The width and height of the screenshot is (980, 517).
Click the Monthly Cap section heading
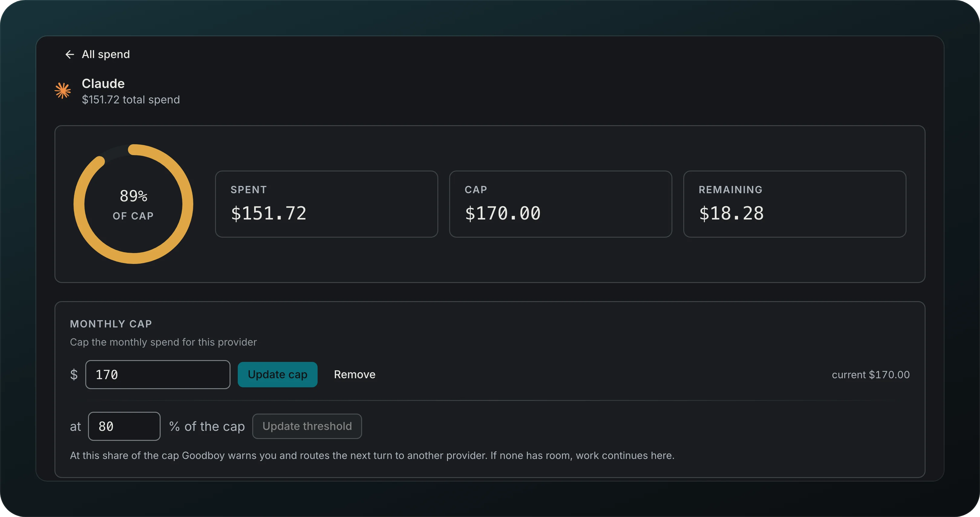[111, 324]
